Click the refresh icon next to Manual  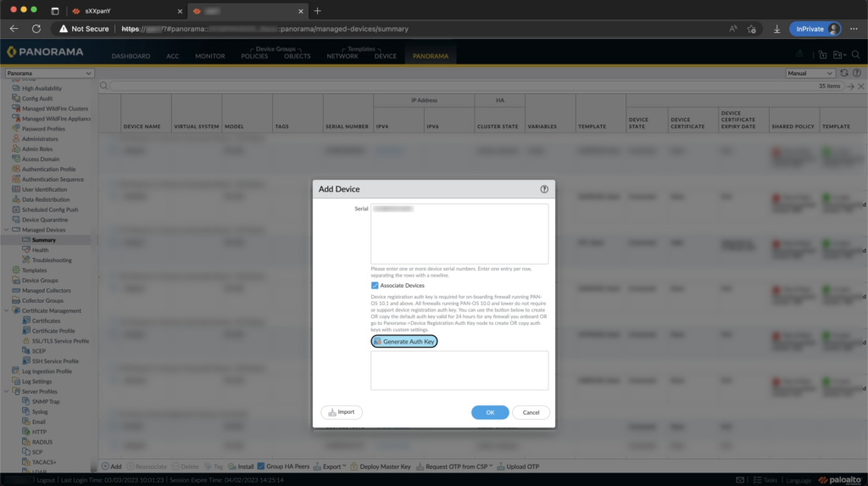point(843,73)
